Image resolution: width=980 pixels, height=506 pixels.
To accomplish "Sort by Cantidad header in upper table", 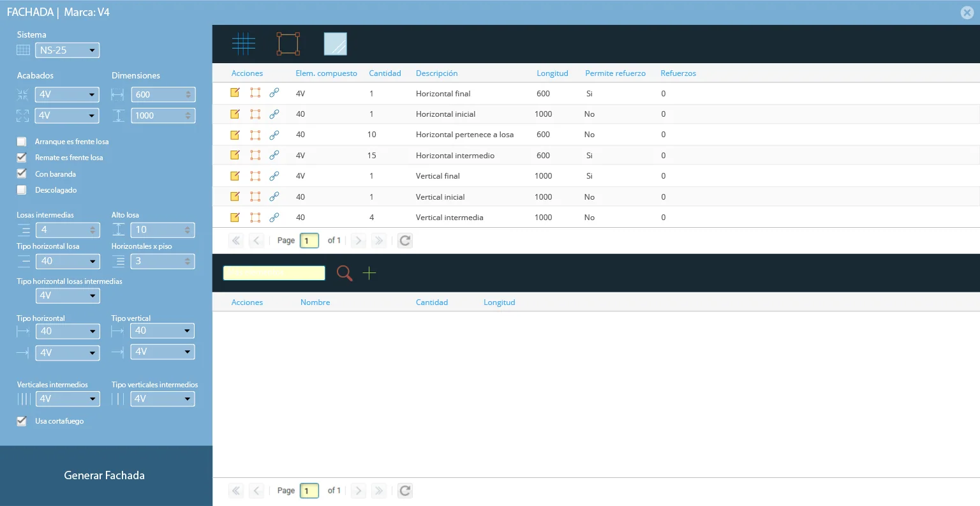I will coord(385,73).
